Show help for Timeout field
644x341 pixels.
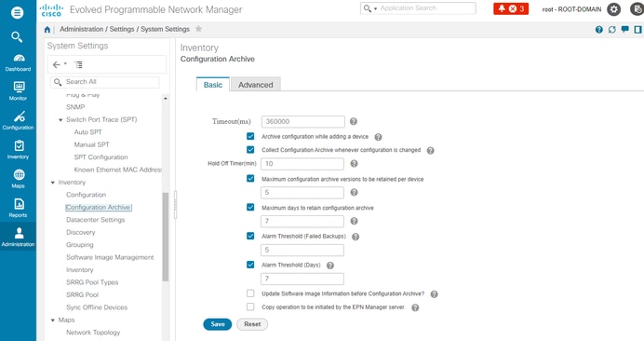[x=354, y=121]
